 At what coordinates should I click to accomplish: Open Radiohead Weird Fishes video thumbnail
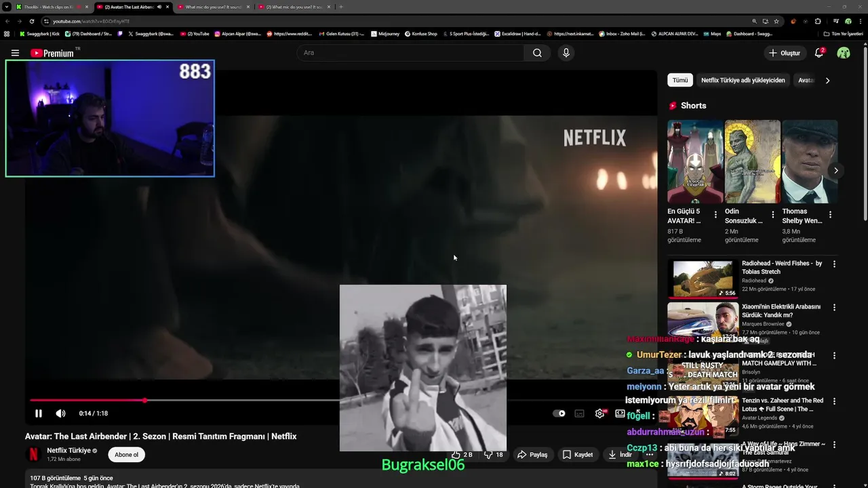tap(703, 279)
